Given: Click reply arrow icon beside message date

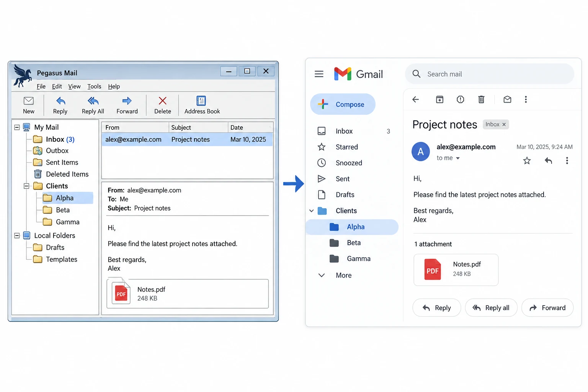Looking at the screenshot, I should click(548, 161).
